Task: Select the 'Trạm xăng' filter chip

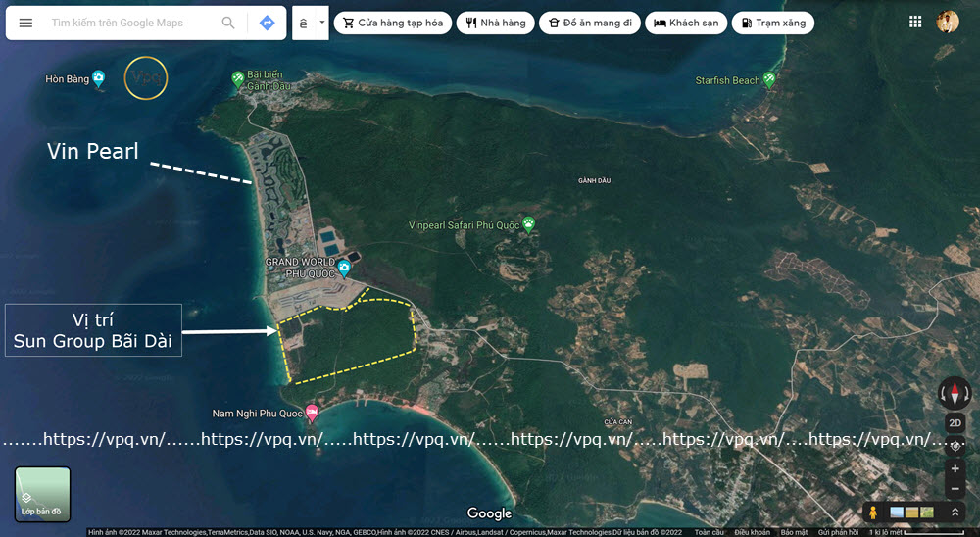Action: pos(773,24)
